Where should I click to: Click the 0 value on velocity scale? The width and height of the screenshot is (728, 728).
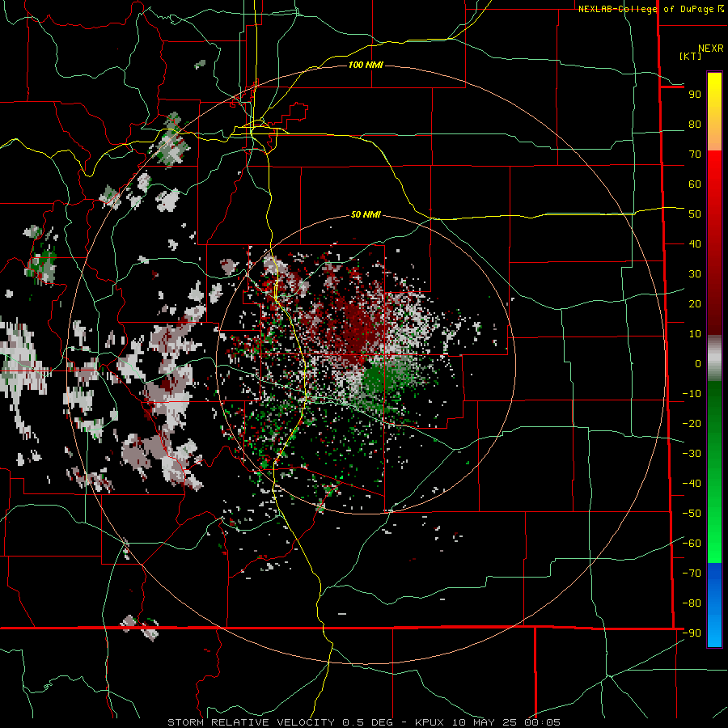(698, 364)
